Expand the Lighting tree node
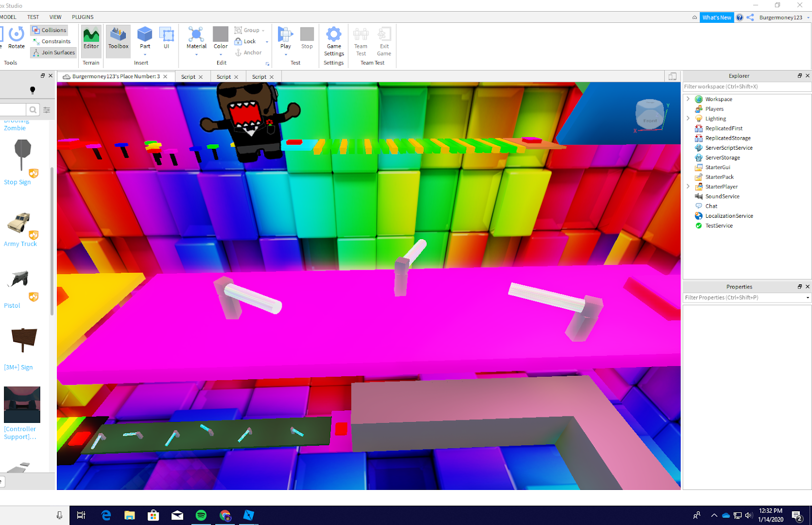This screenshot has width=812, height=525. (x=688, y=118)
